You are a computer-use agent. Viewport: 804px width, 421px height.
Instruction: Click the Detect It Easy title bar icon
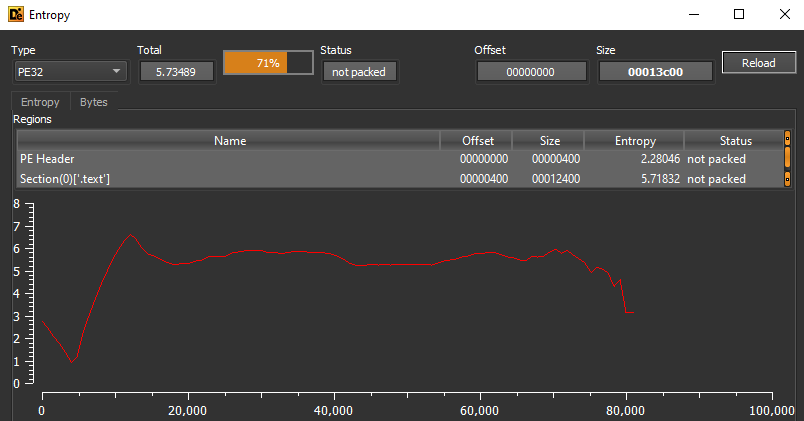(x=15, y=15)
